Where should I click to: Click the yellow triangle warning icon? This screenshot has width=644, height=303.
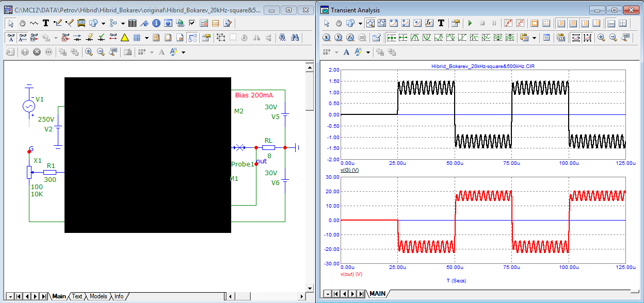(x=124, y=38)
